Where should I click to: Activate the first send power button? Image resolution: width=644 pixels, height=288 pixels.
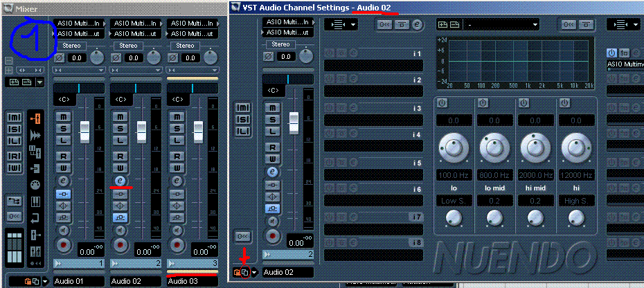(x=612, y=53)
